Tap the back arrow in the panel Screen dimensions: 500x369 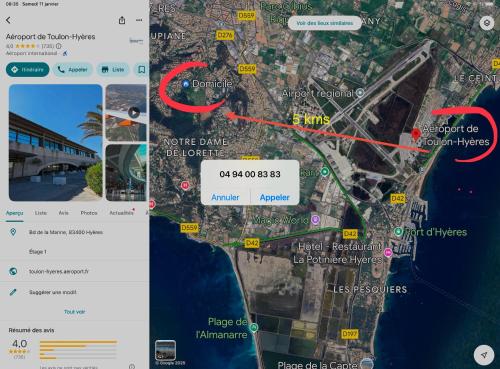coord(8,20)
